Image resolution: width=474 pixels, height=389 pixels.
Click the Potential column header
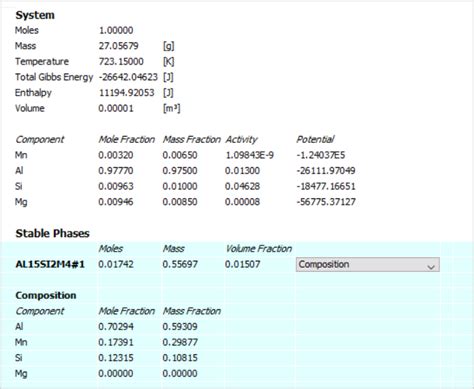pos(315,139)
